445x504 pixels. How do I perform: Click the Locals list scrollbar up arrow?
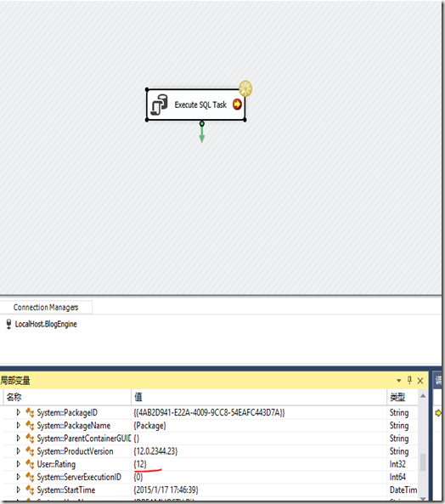[423, 396]
